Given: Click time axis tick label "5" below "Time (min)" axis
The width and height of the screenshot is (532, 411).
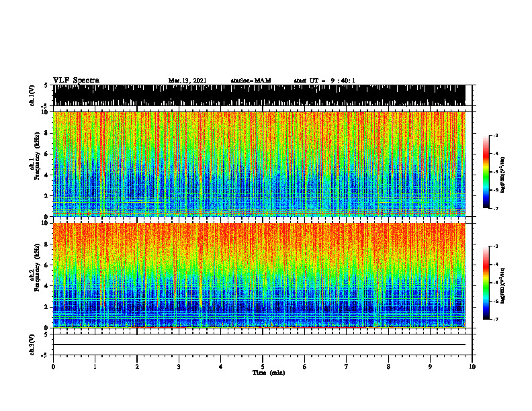Looking at the screenshot, I should tap(263, 367).
